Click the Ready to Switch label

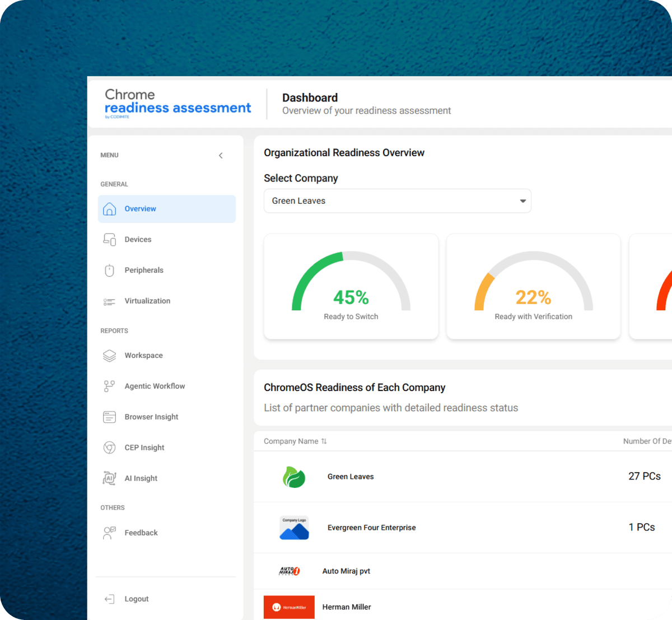(351, 317)
